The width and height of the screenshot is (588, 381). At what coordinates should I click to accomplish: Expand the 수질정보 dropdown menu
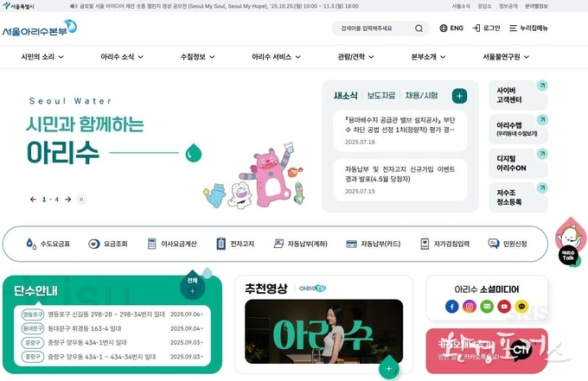[x=198, y=57]
